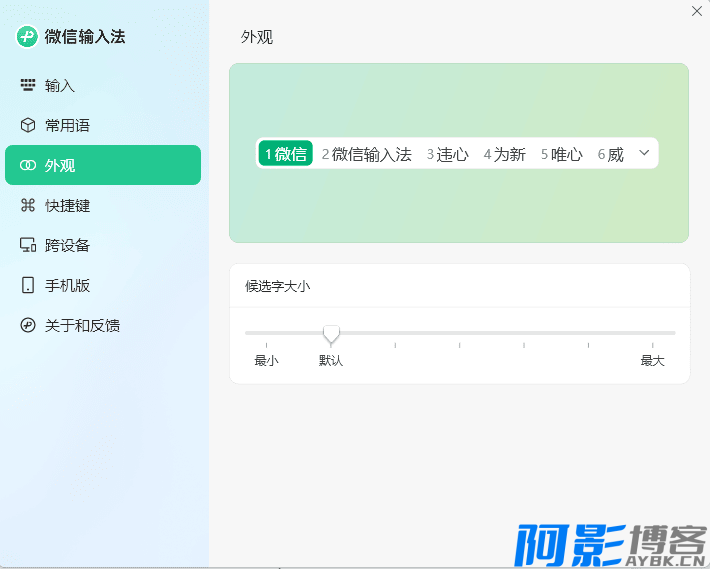Click the command icon beside 快捷键
The height and width of the screenshot is (569, 710).
pos(28,206)
